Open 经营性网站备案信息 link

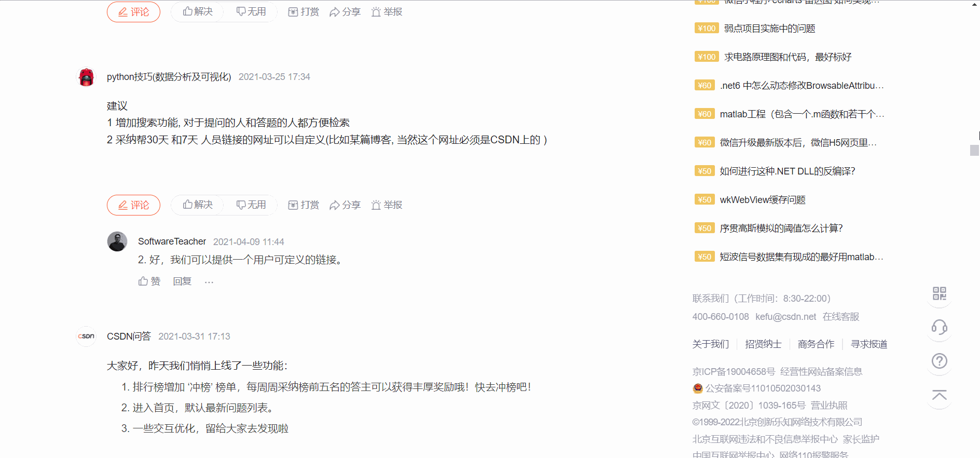click(x=821, y=372)
